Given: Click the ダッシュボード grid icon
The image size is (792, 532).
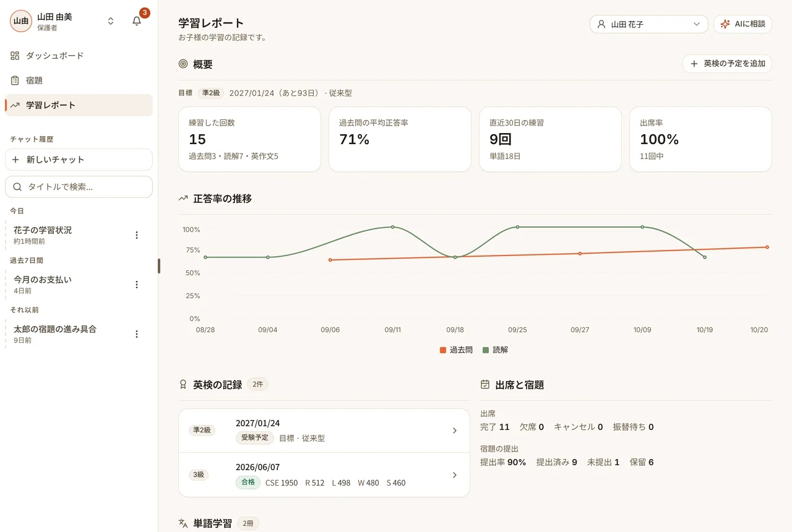Looking at the screenshot, I should pyautogui.click(x=15, y=56).
